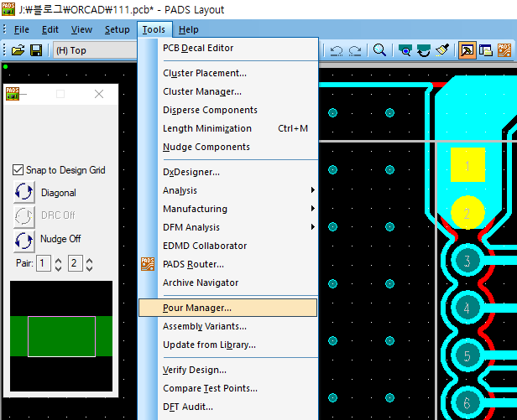This screenshot has width=517, height=420.
Task: Select round pad numbered 5
Action: pyautogui.click(x=467, y=355)
